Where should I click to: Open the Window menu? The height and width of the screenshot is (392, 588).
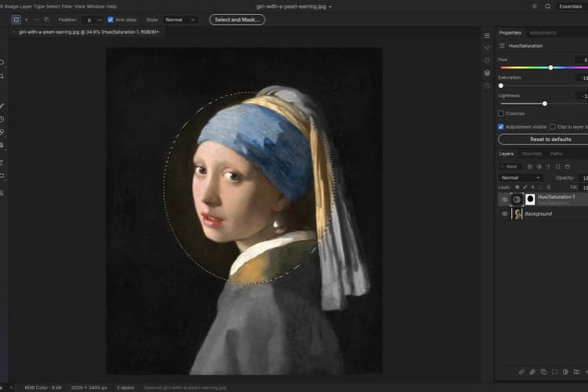click(x=96, y=6)
